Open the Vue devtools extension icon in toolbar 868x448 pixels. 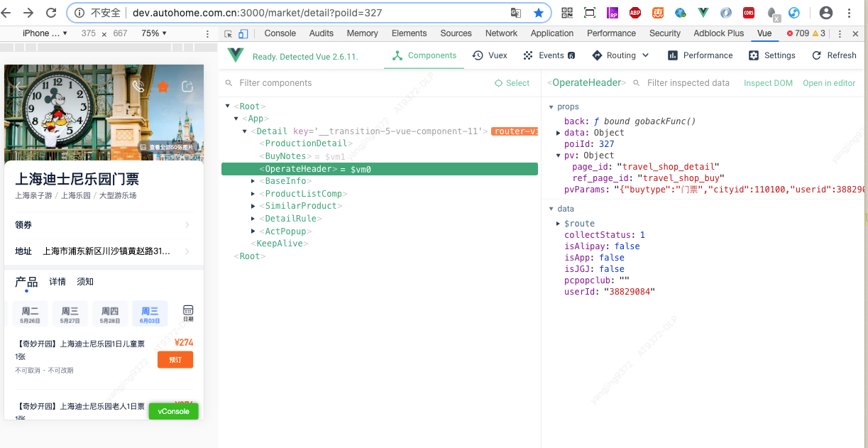coord(703,13)
